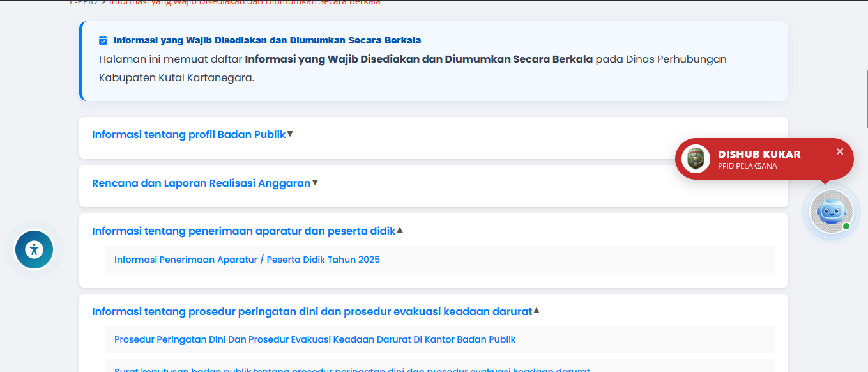
Task: Click the "DISHUB KUKAR" popup title text
Action: point(759,154)
